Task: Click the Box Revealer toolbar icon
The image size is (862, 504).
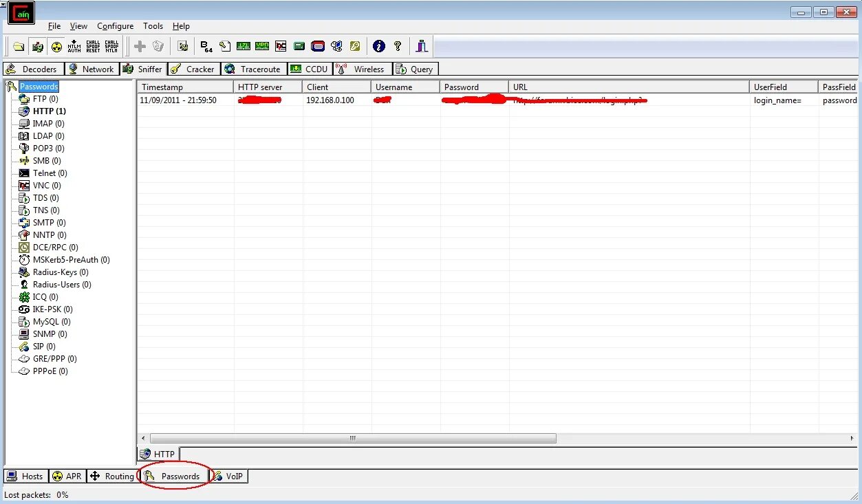Action: pyautogui.click(x=336, y=47)
